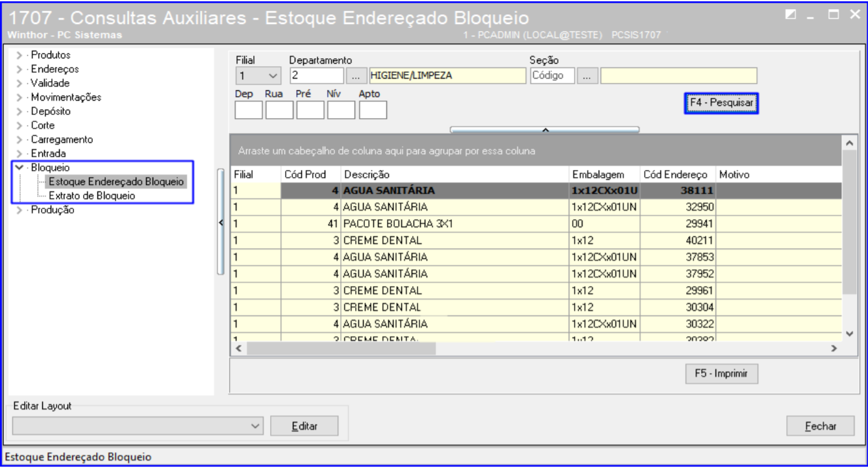Expand the Endereços tree node

coord(18,69)
